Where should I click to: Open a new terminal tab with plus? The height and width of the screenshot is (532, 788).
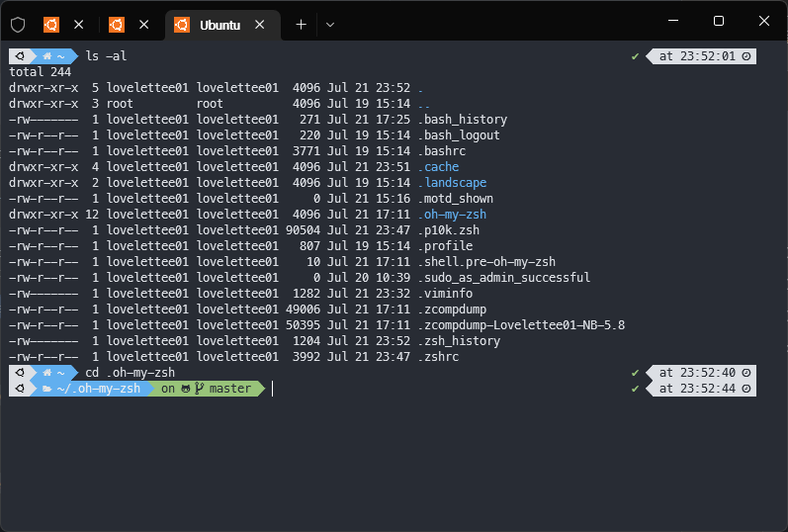click(x=301, y=25)
